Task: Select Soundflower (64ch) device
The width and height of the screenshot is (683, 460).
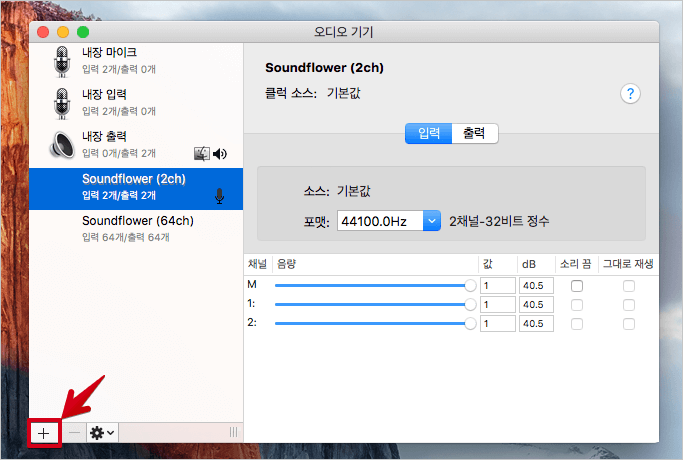Action: [x=137, y=228]
